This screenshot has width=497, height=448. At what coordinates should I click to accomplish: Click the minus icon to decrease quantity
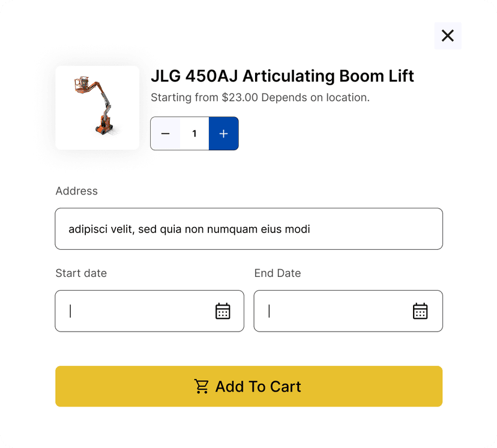coord(165,133)
